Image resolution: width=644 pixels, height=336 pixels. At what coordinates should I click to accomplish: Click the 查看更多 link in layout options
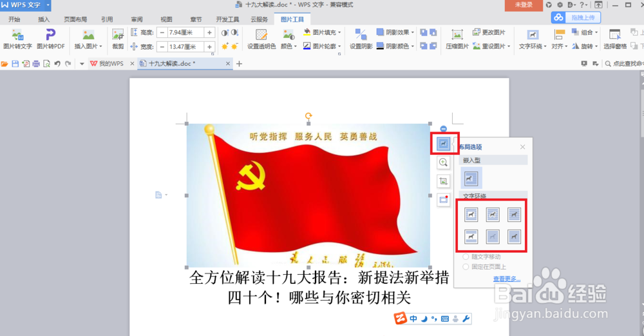click(x=507, y=279)
